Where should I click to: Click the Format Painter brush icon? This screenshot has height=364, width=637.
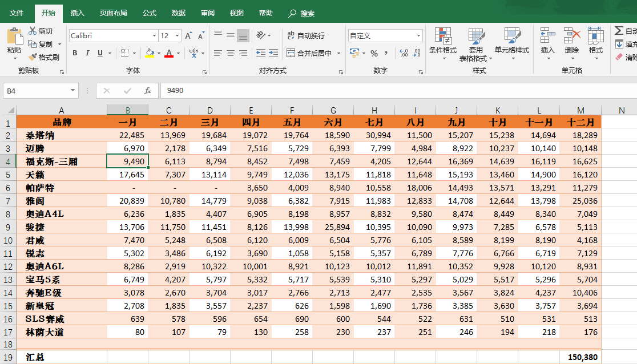33,57
